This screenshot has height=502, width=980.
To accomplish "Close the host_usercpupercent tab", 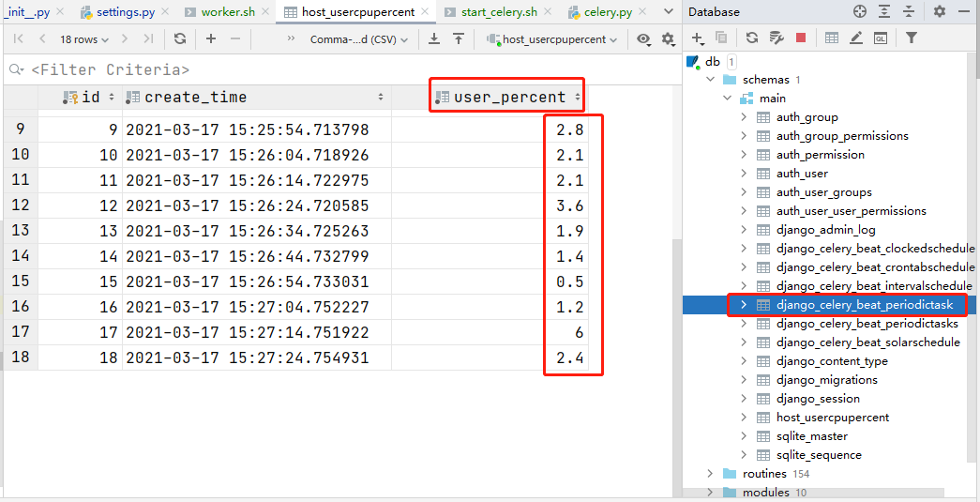I will (425, 12).
